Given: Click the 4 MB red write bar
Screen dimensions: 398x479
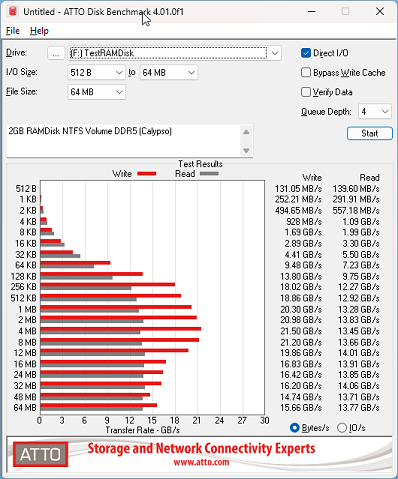Looking at the screenshot, I should tap(121, 329).
